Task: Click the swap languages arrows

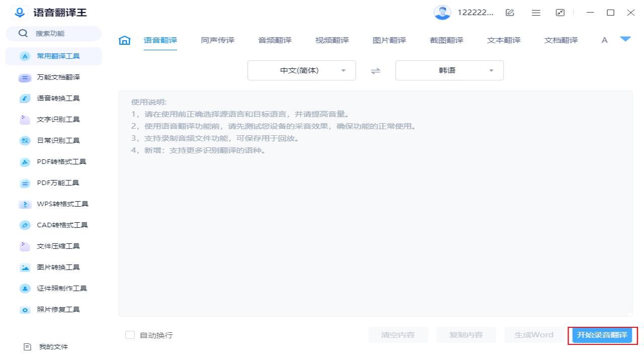Action: 375,71
